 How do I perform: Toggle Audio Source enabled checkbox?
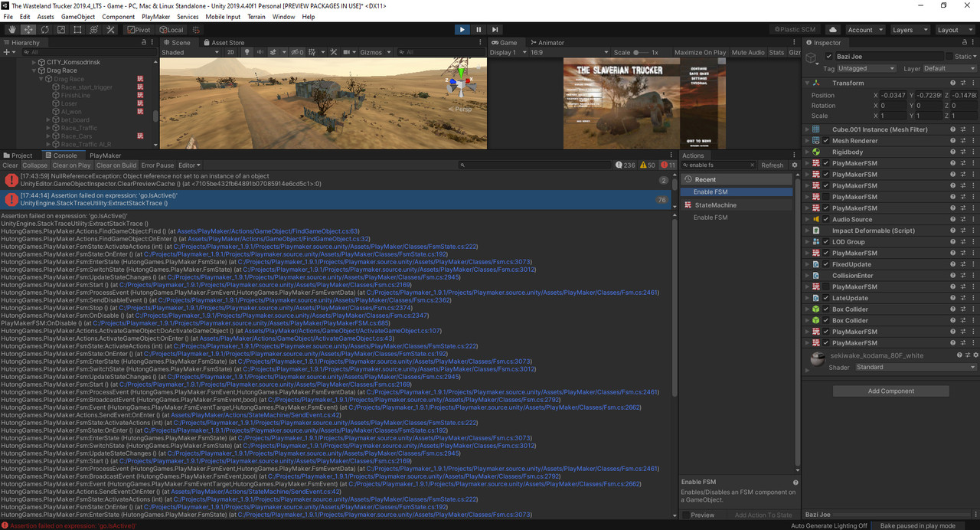click(826, 219)
